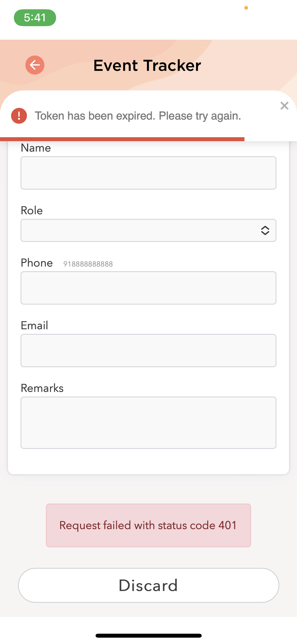Viewport: 297px width, 644px height.
Task: Click the Remarks field label
Action: tap(42, 388)
